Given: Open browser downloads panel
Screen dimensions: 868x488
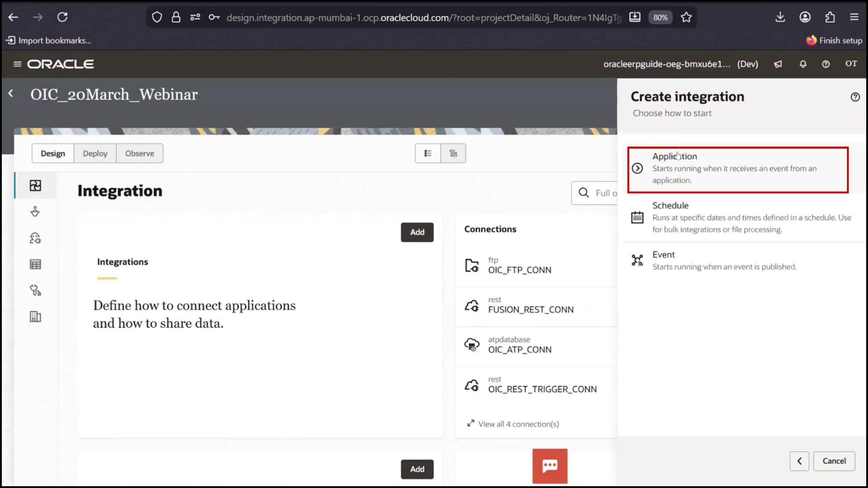Looking at the screenshot, I should [x=780, y=17].
